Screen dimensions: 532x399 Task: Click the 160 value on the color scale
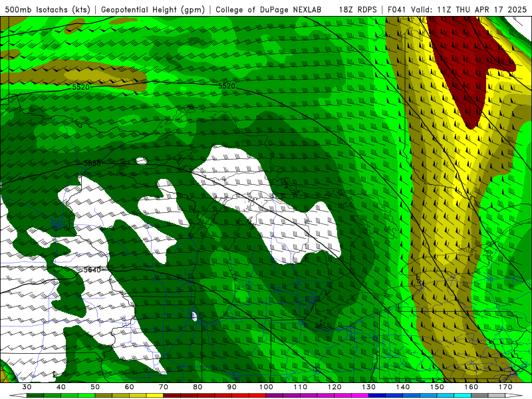[x=471, y=387]
